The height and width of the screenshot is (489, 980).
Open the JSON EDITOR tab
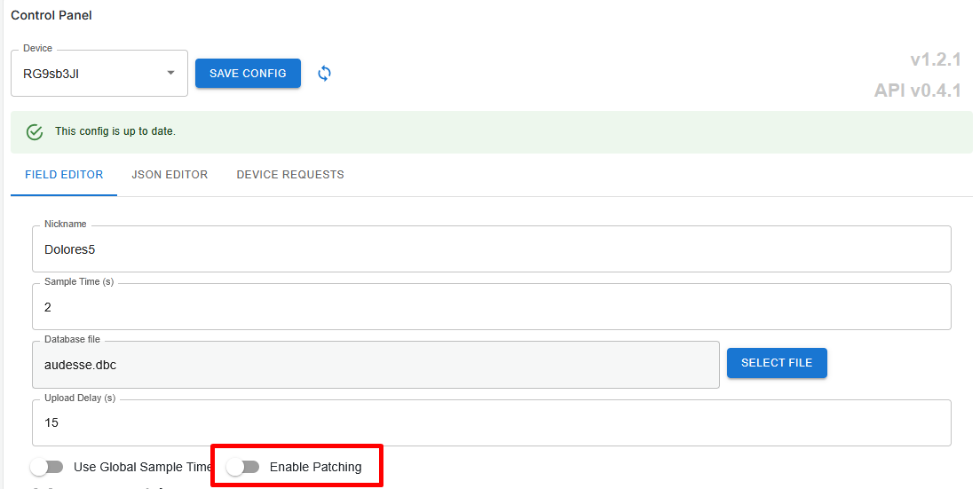click(170, 175)
